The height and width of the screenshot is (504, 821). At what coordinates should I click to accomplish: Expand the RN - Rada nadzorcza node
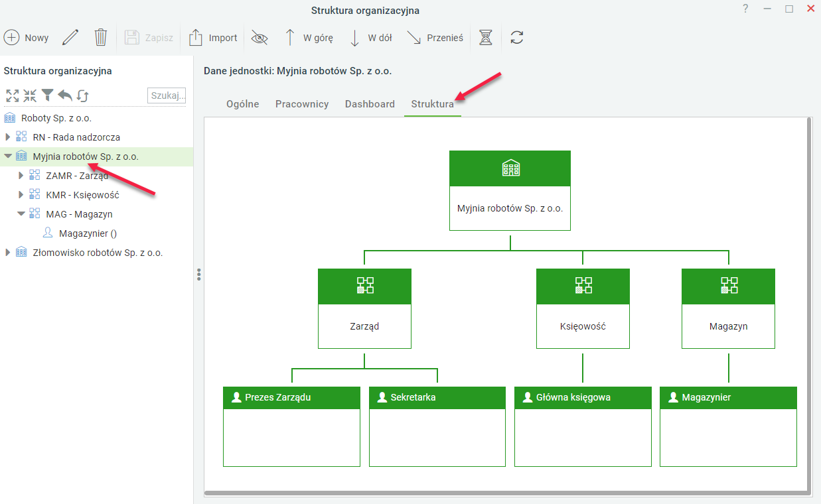coord(8,137)
